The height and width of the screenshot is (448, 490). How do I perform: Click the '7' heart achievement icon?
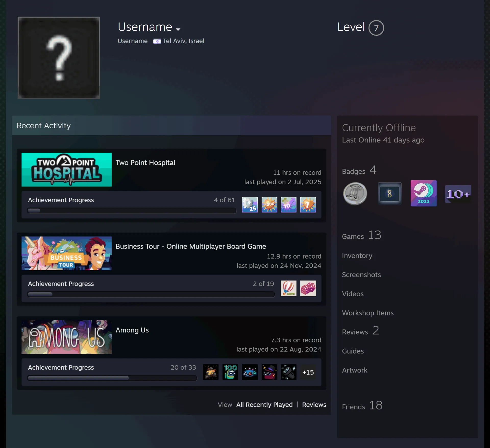[x=308, y=204]
